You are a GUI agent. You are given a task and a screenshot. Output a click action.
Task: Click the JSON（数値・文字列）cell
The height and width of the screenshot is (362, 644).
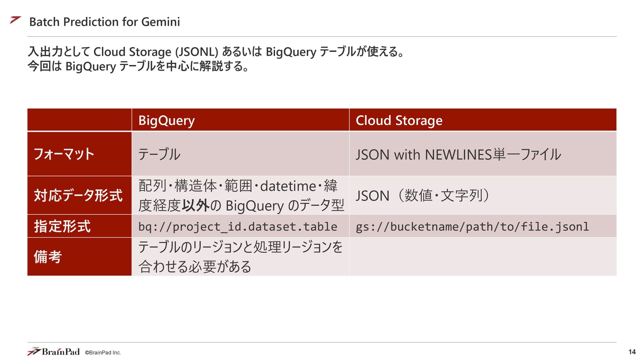[483, 195]
